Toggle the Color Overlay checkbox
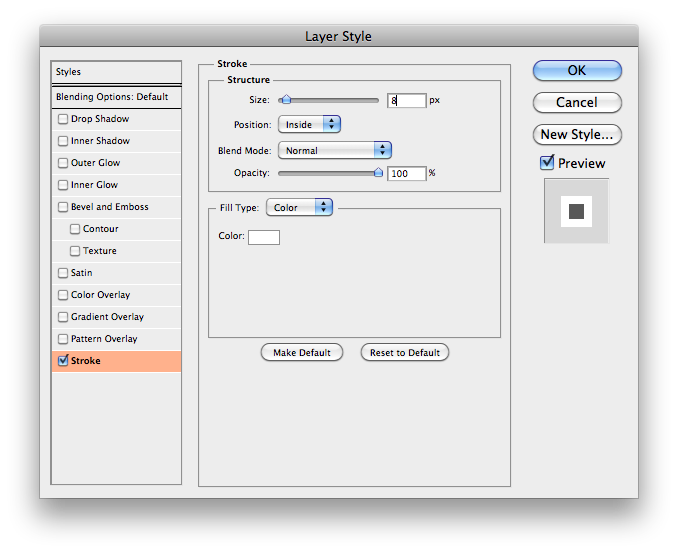 (63, 295)
